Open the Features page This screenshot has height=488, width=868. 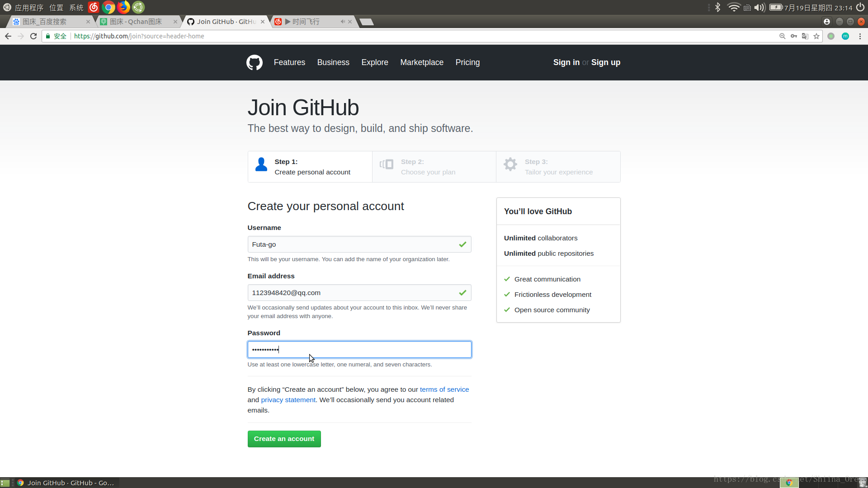pyautogui.click(x=289, y=62)
